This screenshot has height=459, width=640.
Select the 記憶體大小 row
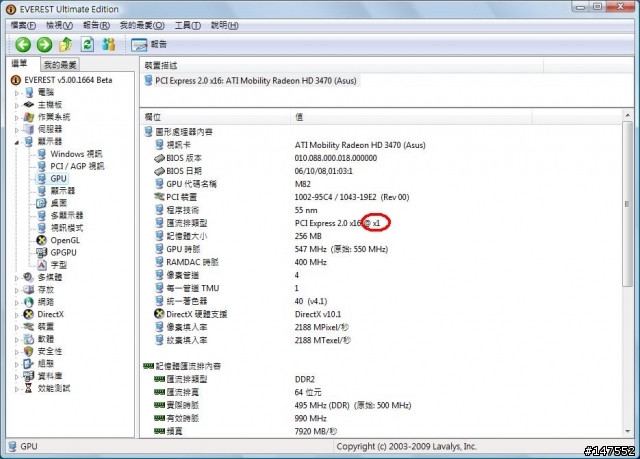[238, 236]
